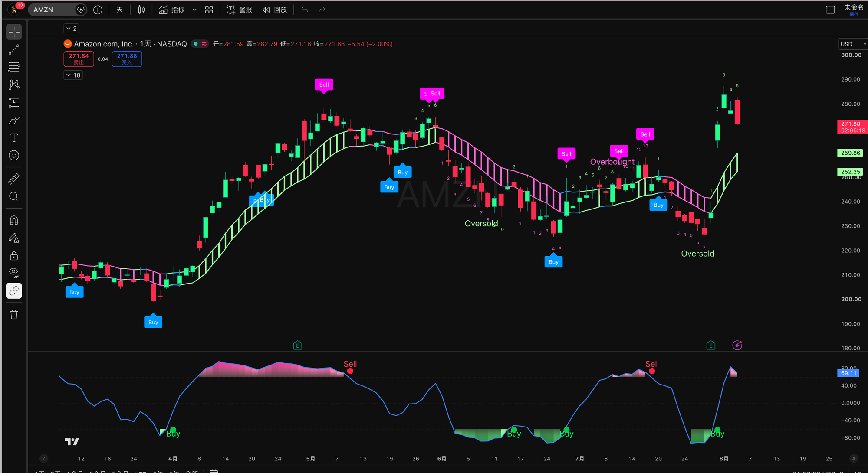Image resolution: width=868 pixels, height=473 pixels.
Task: Open the late-July earnings E marker
Action: 710,346
